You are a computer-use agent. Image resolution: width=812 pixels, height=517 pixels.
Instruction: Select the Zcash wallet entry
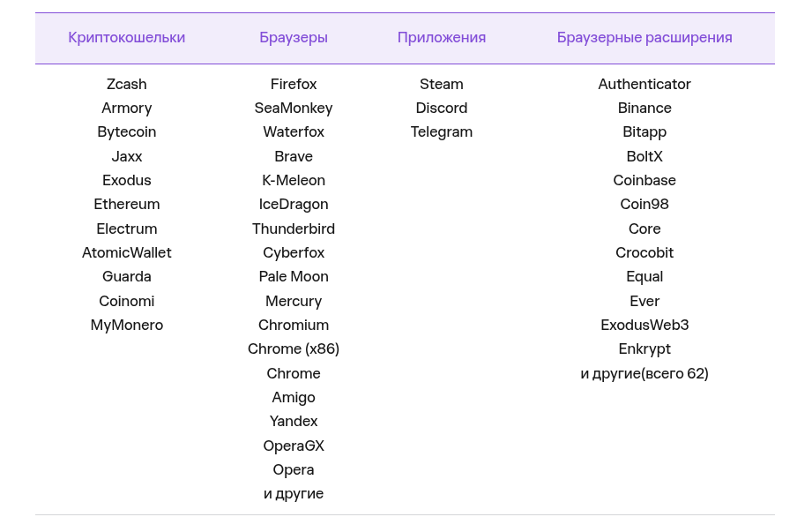point(126,84)
